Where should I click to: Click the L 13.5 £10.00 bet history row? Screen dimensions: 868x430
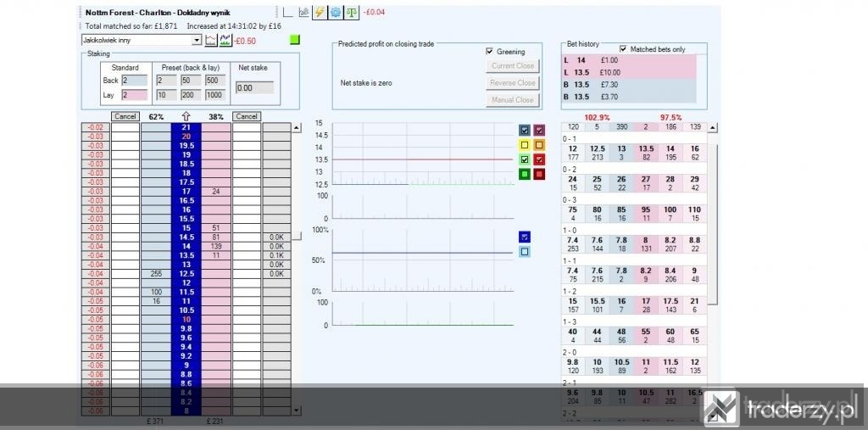tap(628, 73)
